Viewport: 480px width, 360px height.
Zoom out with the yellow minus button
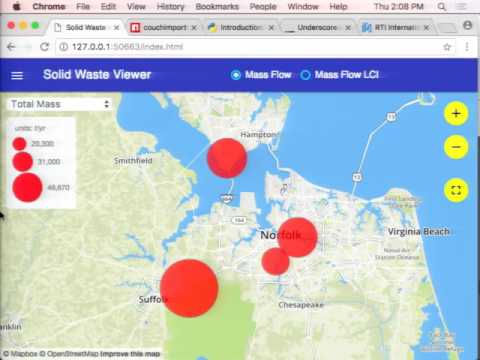click(x=456, y=147)
